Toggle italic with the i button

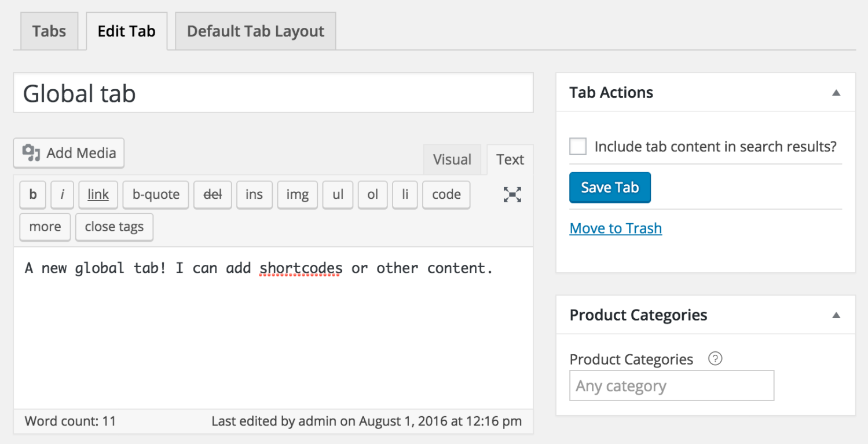click(62, 195)
